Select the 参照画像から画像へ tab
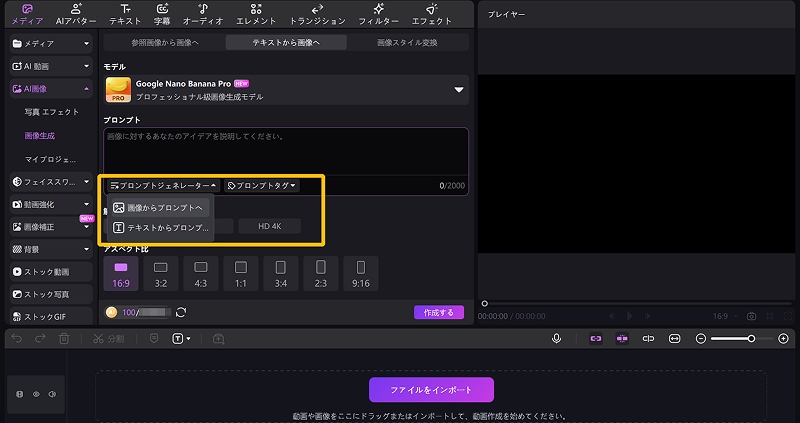 click(165, 43)
